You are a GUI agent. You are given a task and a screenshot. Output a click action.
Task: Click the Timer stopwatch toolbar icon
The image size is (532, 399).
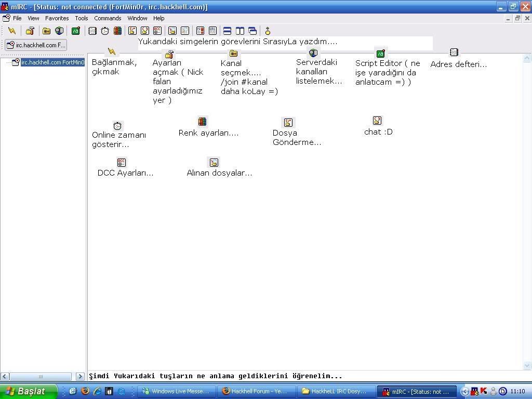pos(105,31)
